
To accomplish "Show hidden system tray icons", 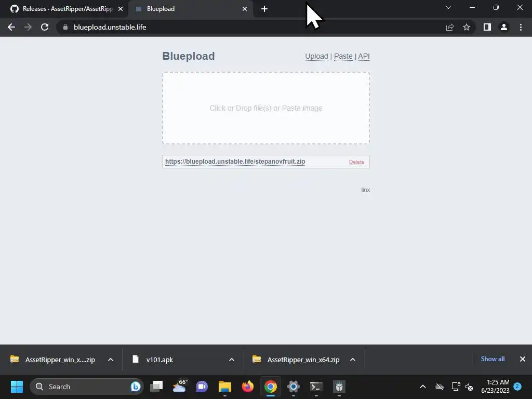I will tap(423, 387).
